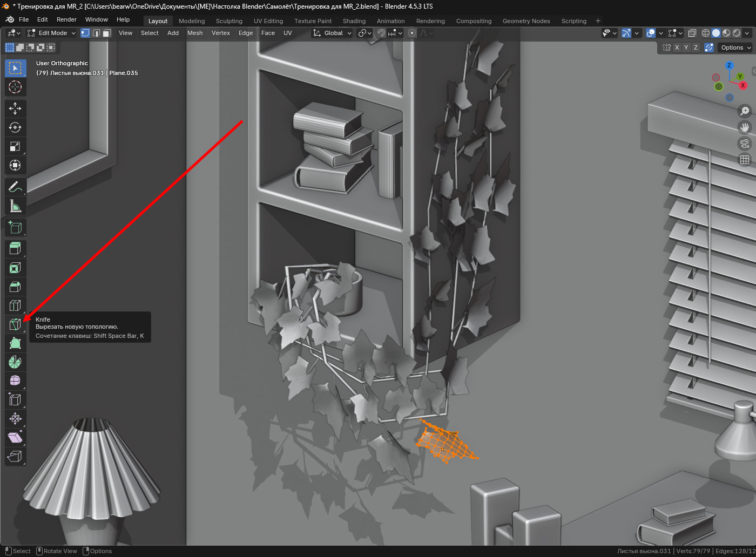
Task: Switch viewport to wireframe shading
Action: click(706, 33)
